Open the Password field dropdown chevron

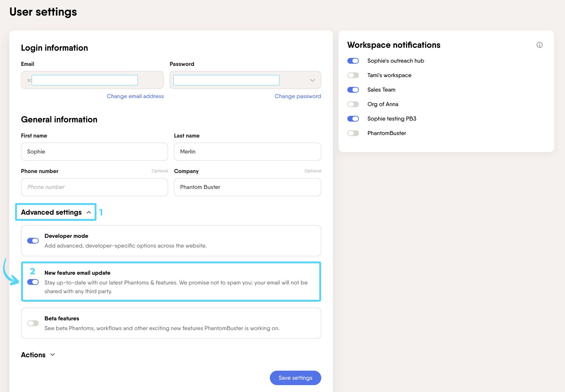click(312, 80)
